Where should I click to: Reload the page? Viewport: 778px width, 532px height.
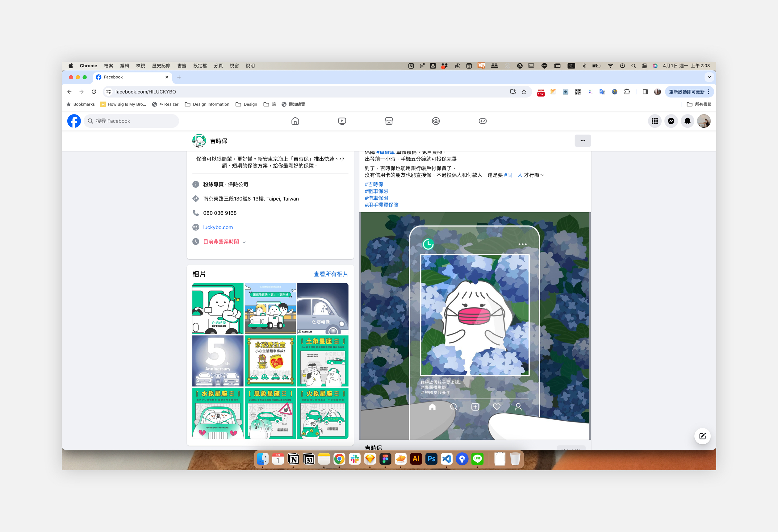[x=94, y=92]
